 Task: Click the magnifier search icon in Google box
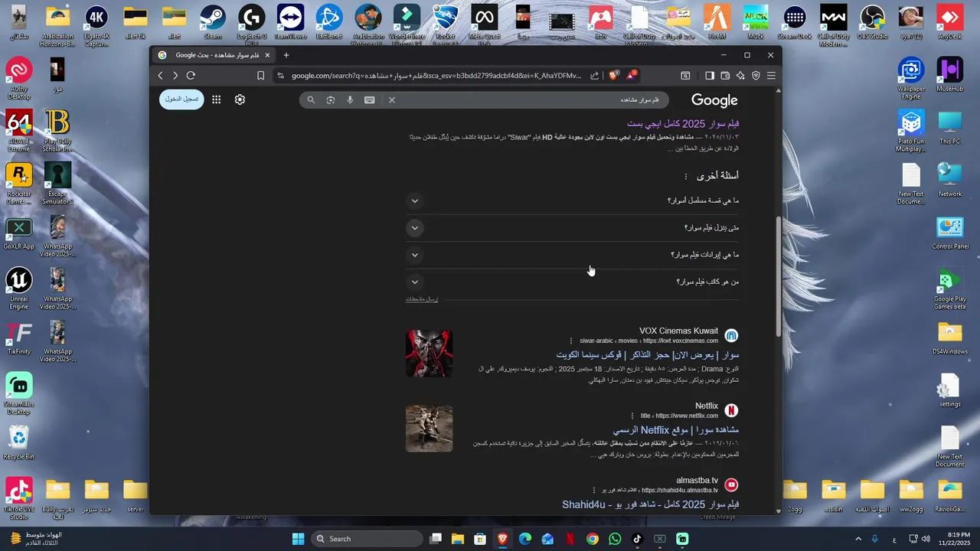[311, 99]
